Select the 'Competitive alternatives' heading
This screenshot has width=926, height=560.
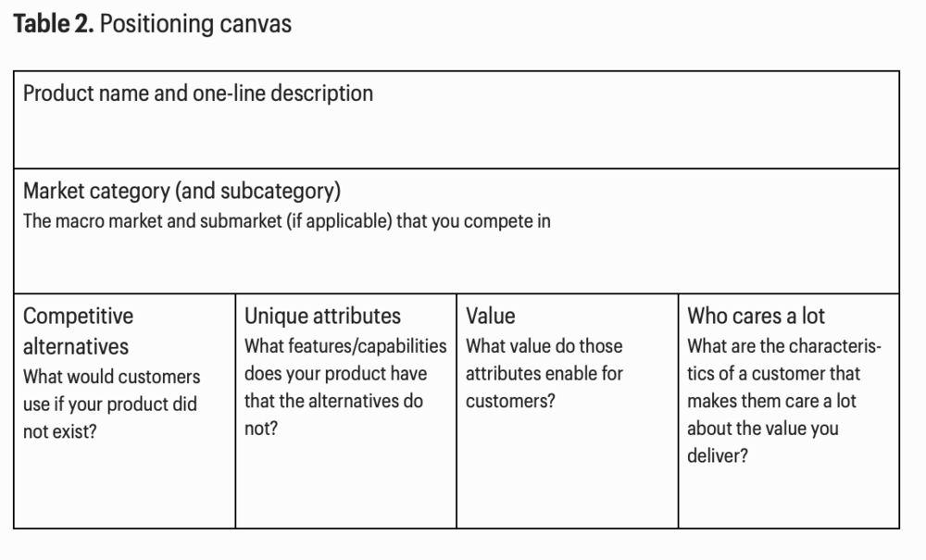pos(78,330)
